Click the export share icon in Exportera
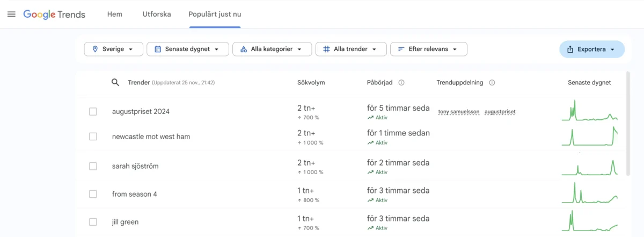The height and width of the screenshot is (237, 644). tap(570, 49)
